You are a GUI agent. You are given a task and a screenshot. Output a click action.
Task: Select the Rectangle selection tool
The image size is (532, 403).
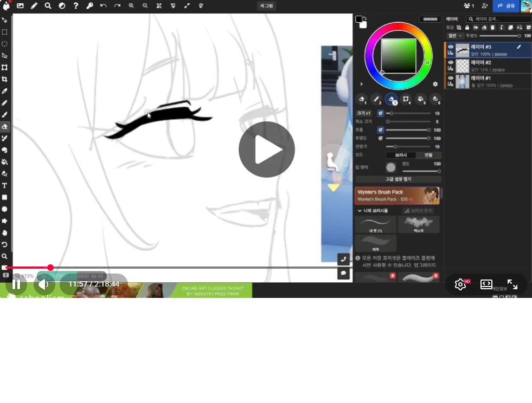tap(4, 32)
